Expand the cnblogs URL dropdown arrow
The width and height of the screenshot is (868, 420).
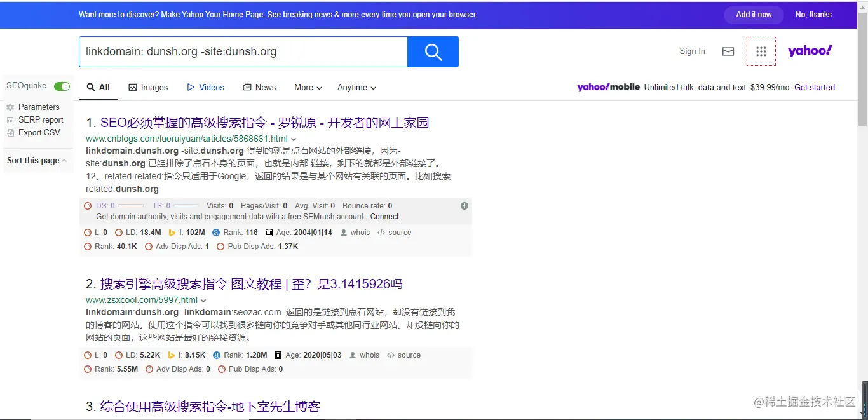click(x=294, y=139)
